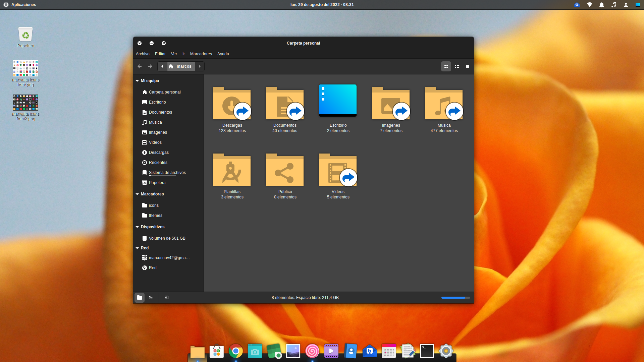Image resolution: width=644 pixels, height=362 pixels.
Task: Open the Archivo menu
Action: click(x=143, y=54)
